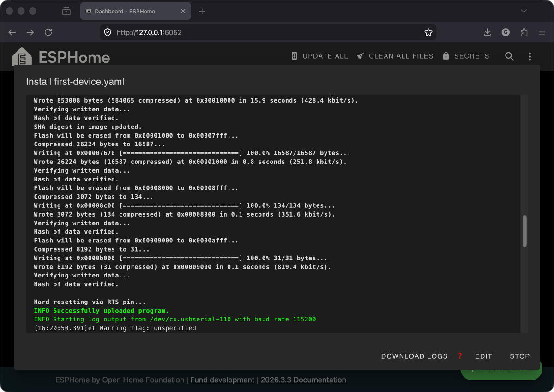
Task: Click 'Wrote 853008 bytes' log line
Action: tap(196, 100)
